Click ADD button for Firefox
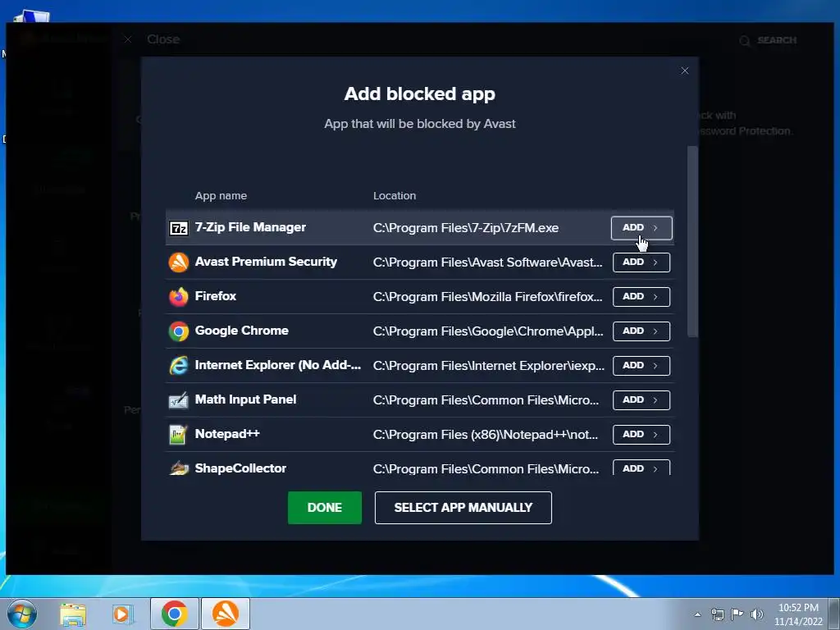The image size is (840, 630). pyautogui.click(x=641, y=296)
